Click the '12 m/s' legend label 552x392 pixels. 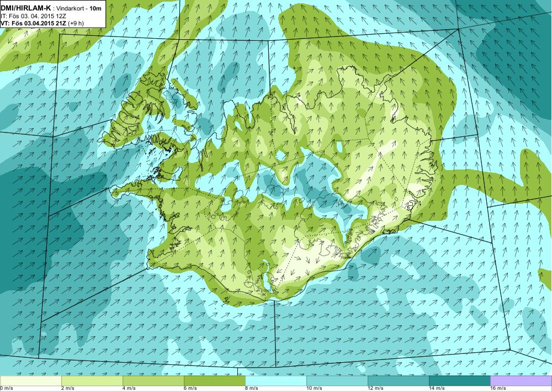[x=375, y=389]
